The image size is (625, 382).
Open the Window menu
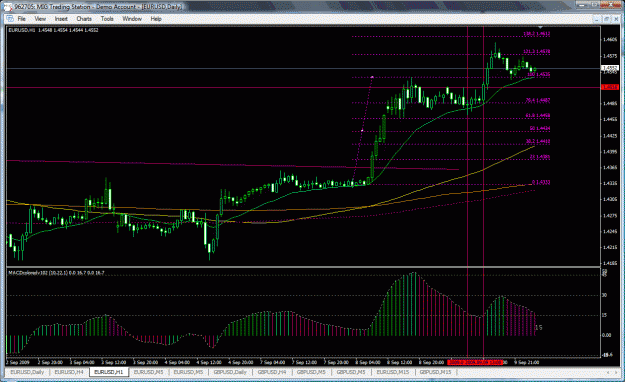[132, 19]
